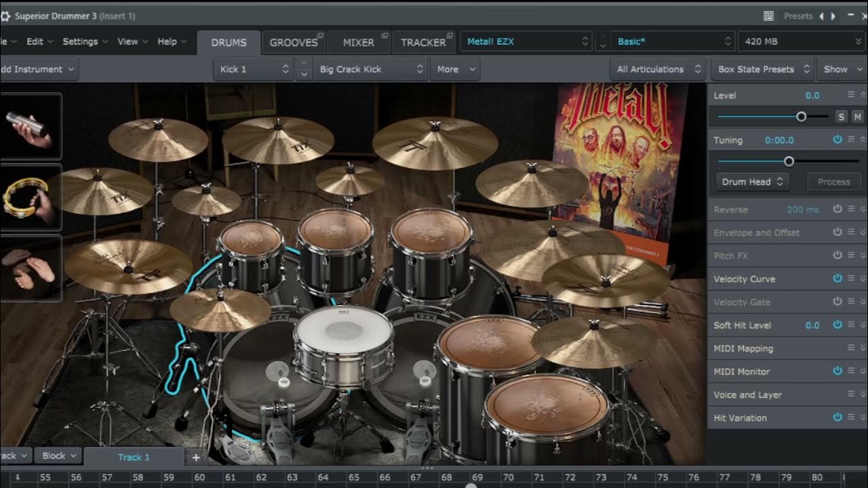Open the Edit menu
Image resolution: width=868 pixels, height=488 pixels.
[x=39, y=41]
